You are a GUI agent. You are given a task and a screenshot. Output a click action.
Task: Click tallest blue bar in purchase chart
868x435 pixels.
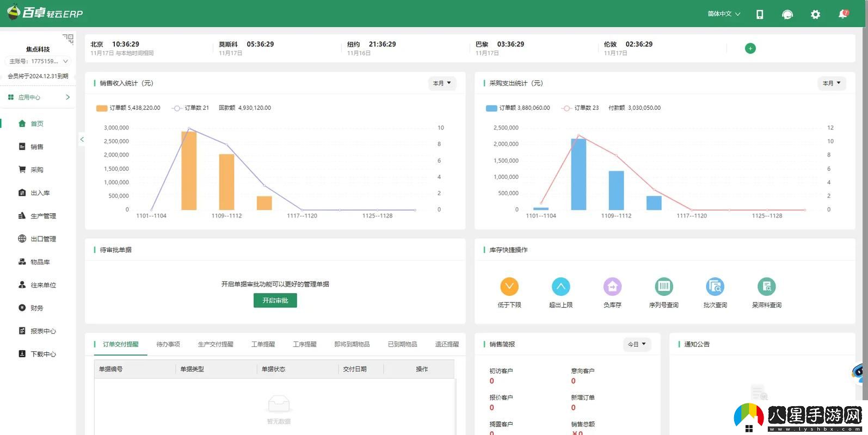click(x=578, y=174)
